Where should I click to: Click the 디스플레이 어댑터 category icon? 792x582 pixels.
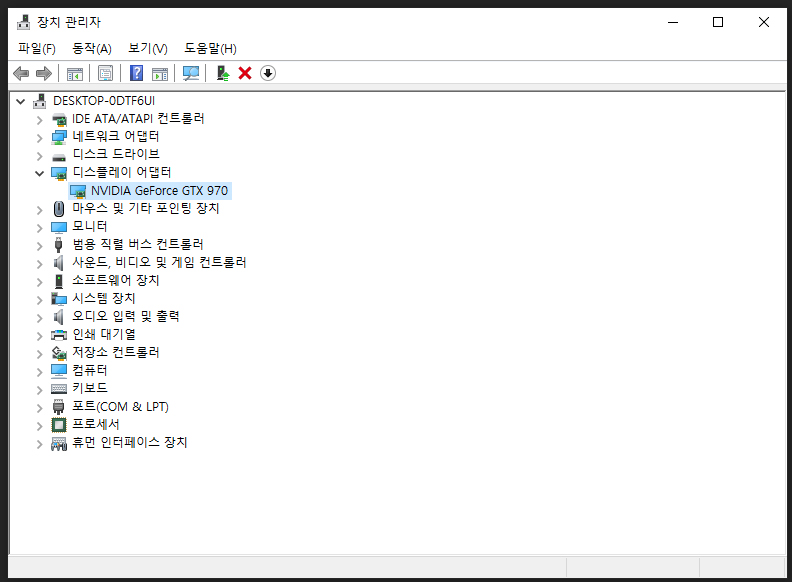pos(59,173)
